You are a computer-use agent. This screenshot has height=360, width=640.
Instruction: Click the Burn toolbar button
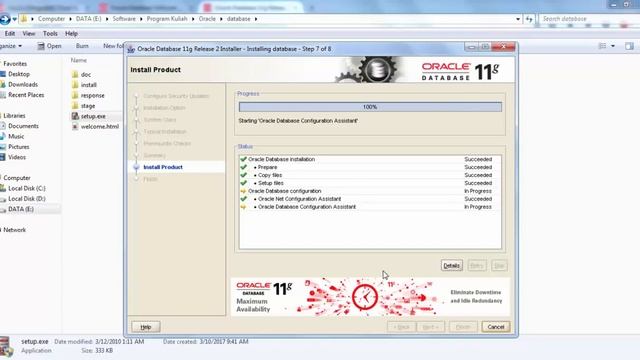(x=82, y=46)
